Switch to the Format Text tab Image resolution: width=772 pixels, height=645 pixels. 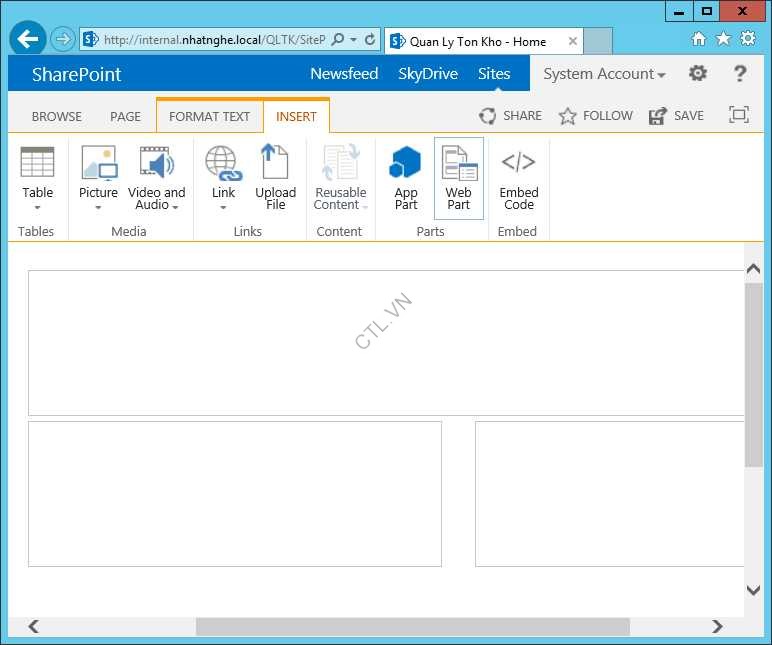click(x=209, y=116)
